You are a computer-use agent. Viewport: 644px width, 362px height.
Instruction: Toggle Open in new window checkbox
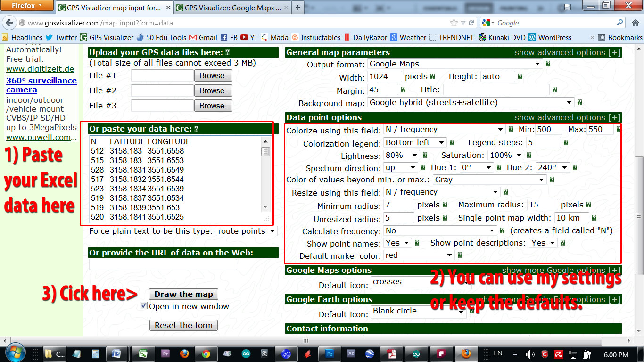pyautogui.click(x=144, y=306)
